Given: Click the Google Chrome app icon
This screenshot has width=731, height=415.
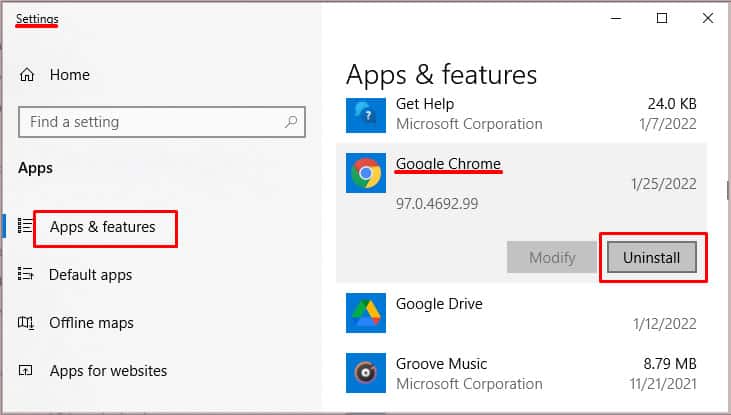Looking at the screenshot, I should [366, 173].
